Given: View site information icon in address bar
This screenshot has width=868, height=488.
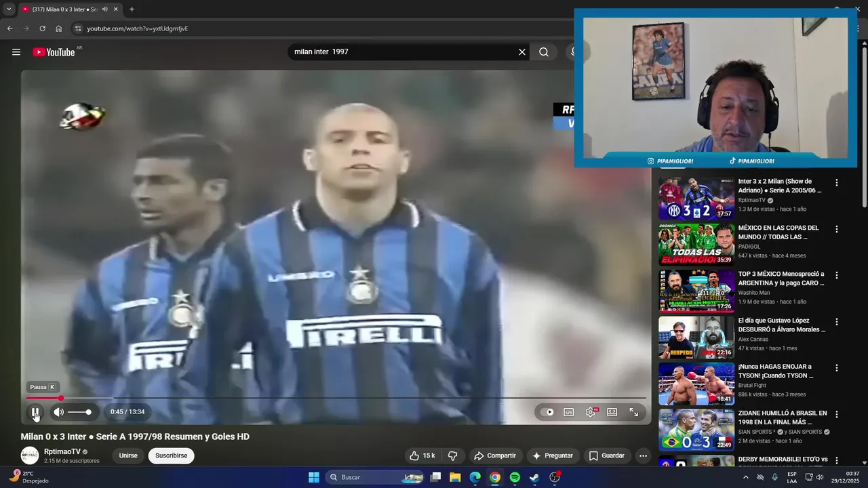Looking at the screenshot, I should 78,28.
